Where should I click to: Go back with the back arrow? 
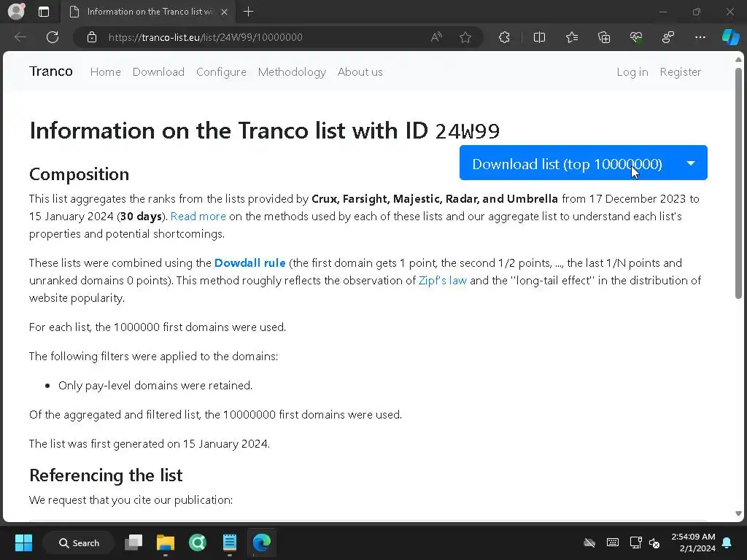pyautogui.click(x=20, y=37)
